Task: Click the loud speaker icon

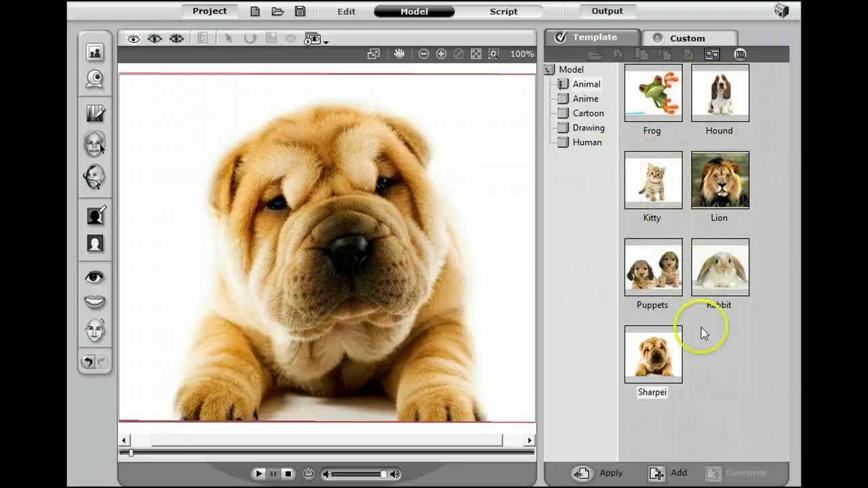Action: (x=395, y=474)
